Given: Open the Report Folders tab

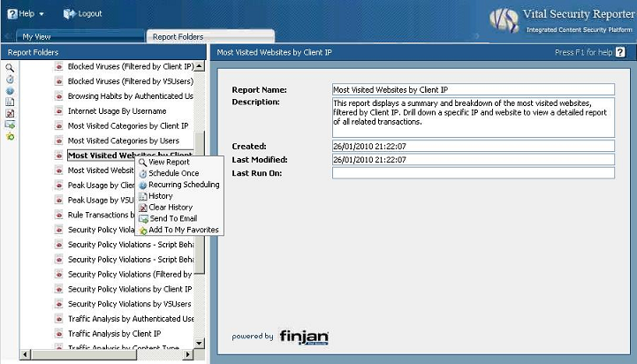Looking at the screenshot, I should click(x=178, y=37).
